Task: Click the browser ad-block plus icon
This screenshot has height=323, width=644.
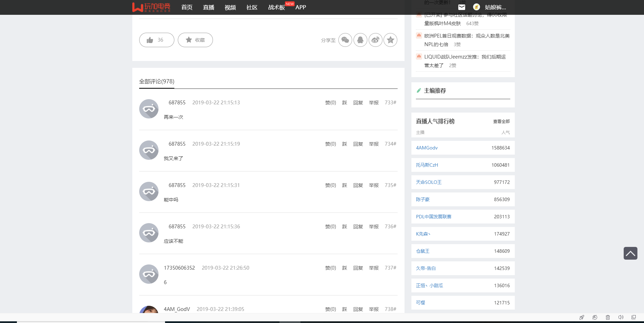Action: [x=595, y=317]
